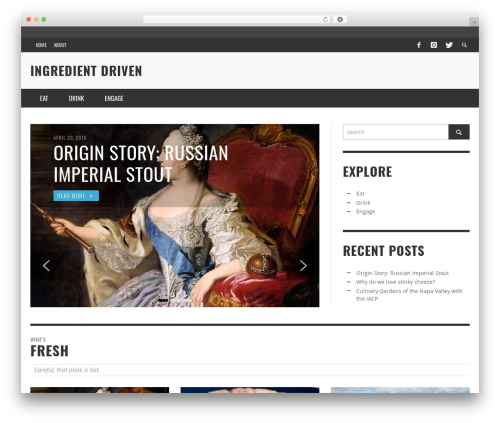The height and width of the screenshot is (423, 500).
Task: Click the slide date April 20, 2016
Action: click(x=70, y=138)
